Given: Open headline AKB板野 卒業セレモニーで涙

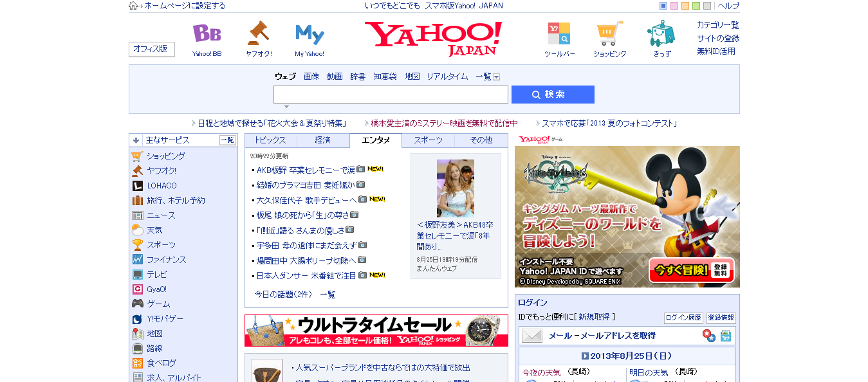Looking at the screenshot, I should (306, 170).
